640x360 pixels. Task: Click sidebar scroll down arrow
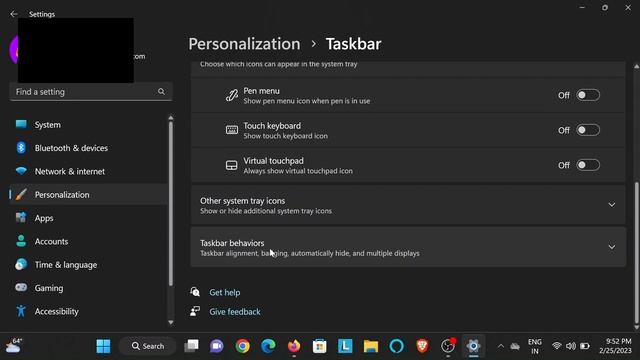pos(171,322)
